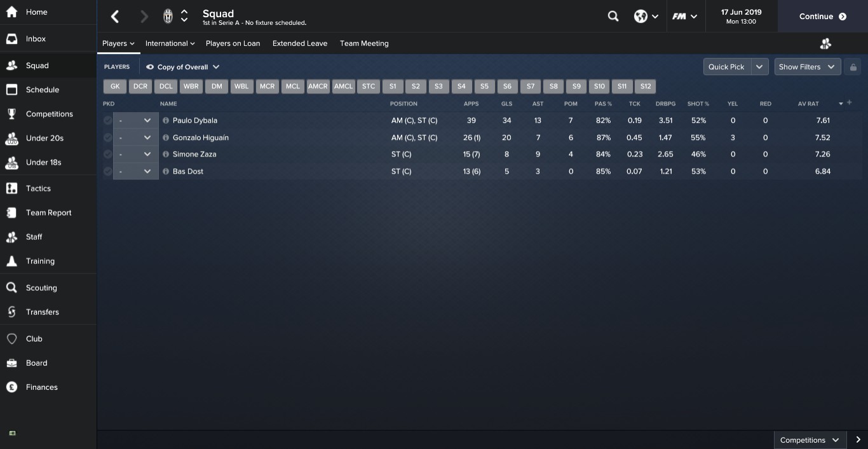Open Simone Zaza's player profile

(x=194, y=154)
